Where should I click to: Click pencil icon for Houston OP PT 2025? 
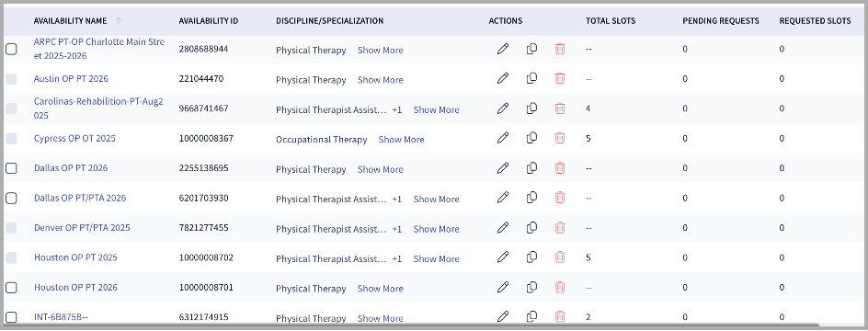[503, 257]
